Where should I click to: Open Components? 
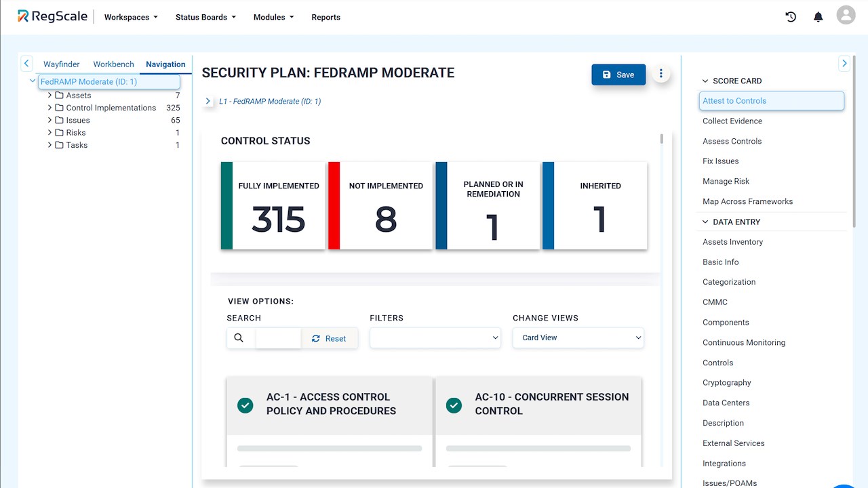(x=726, y=323)
